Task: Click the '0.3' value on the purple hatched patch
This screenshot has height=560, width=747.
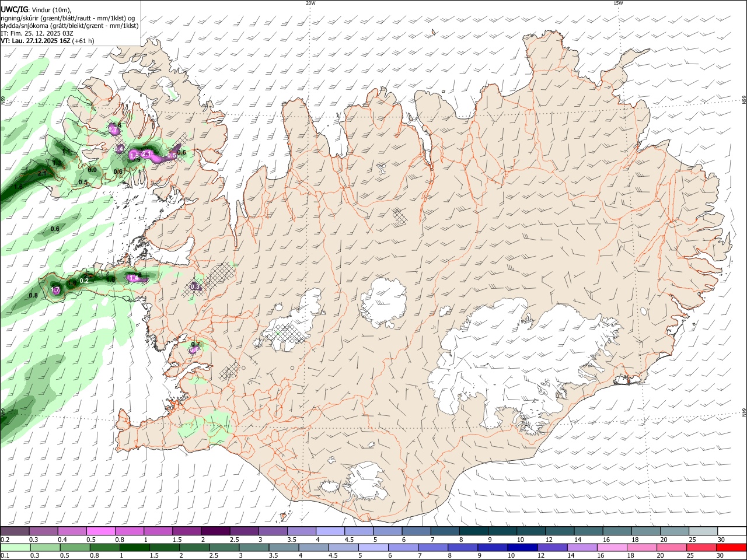Action: [196, 287]
